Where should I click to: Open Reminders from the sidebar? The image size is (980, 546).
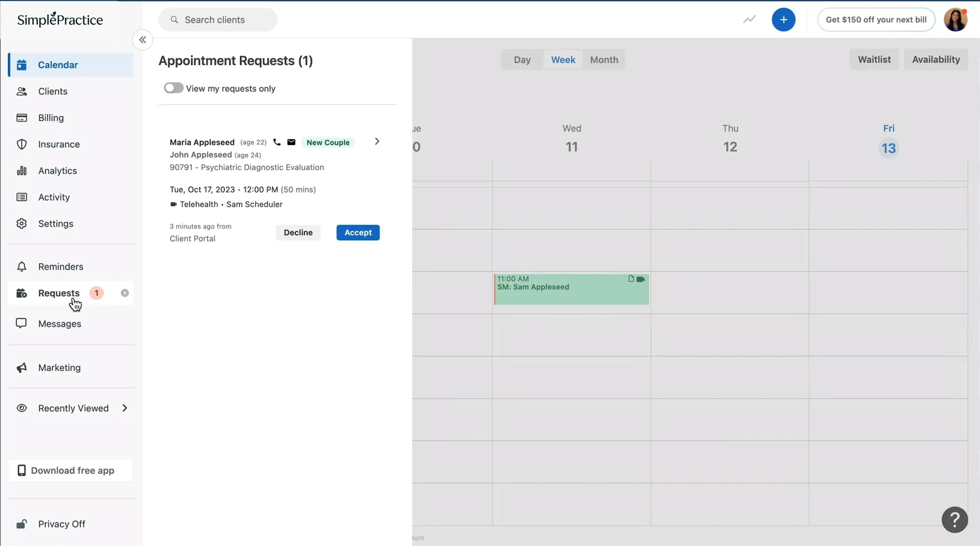[61, 266]
